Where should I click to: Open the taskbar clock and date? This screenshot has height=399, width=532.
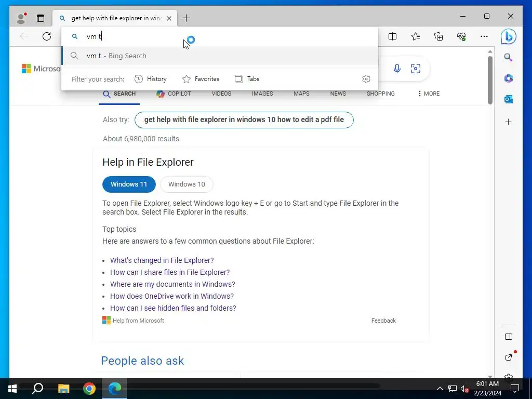coord(487,389)
